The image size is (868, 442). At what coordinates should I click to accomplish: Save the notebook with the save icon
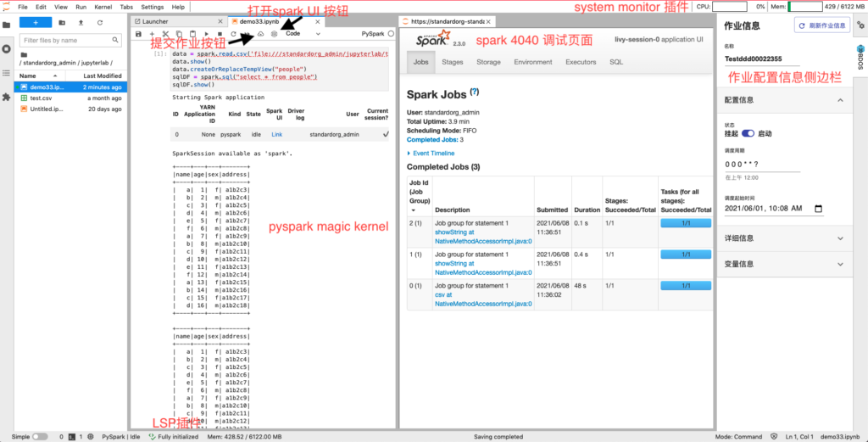click(x=138, y=34)
